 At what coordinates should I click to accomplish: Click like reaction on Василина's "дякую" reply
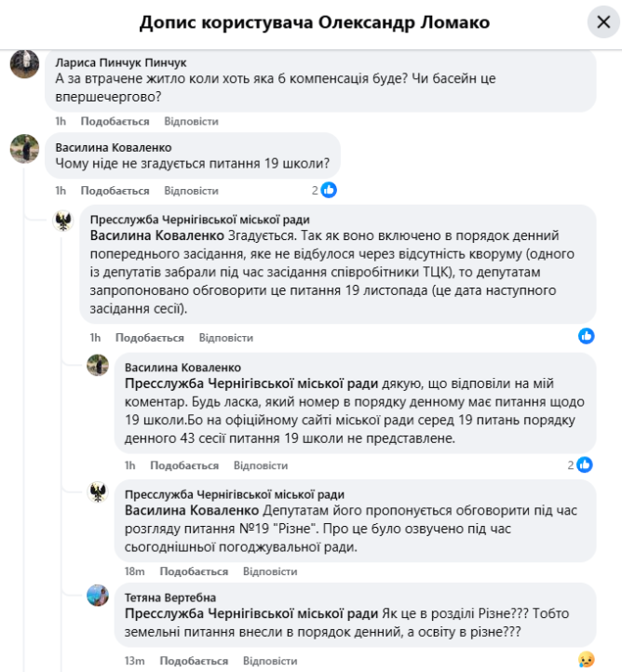585,464
